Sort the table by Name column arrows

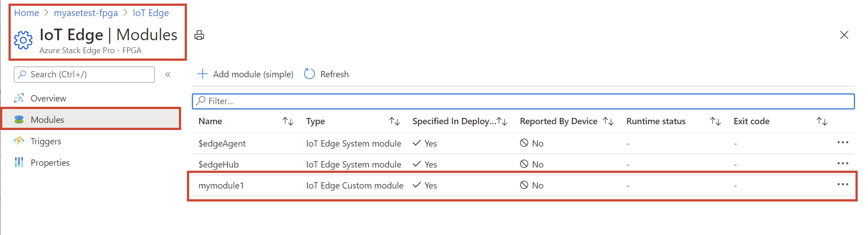[288, 121]
